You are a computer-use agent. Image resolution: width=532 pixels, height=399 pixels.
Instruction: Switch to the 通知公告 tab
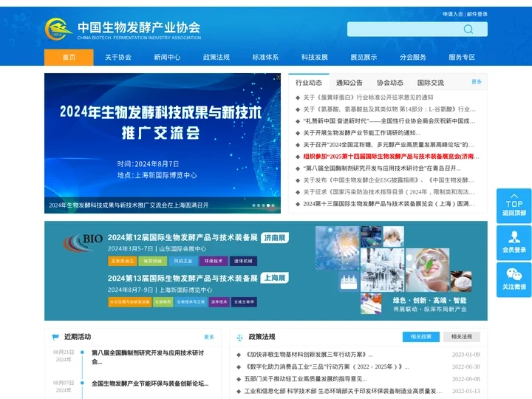(x=349, y=83)
